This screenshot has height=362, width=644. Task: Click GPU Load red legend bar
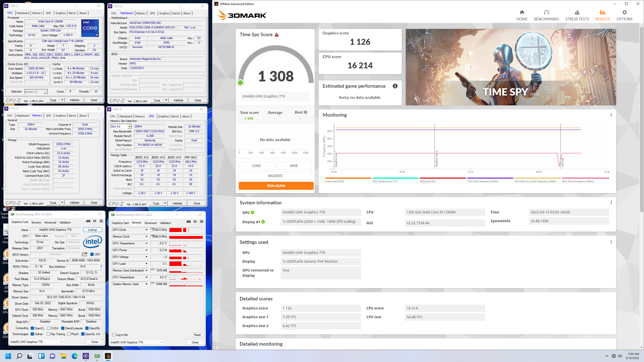[x=443, y=178]
